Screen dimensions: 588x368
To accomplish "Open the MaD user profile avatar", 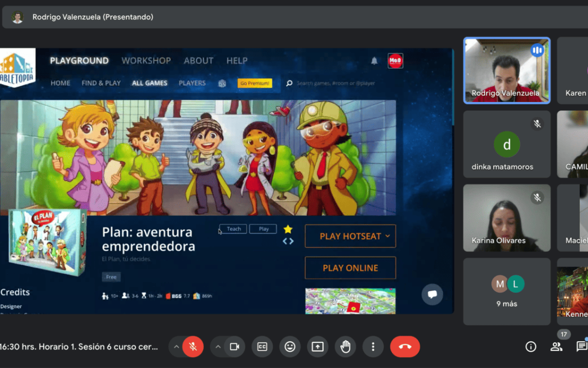I will click(x=395, y=61).
